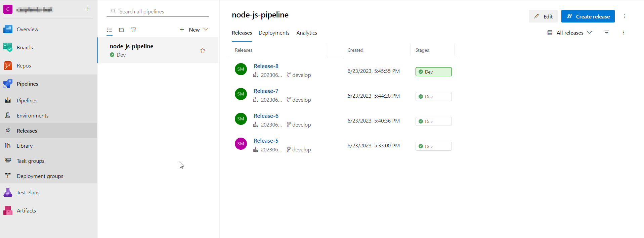Open the filter icon for releases
The width and height of the screenshot is (644, 238).
[x=607, y=33]
